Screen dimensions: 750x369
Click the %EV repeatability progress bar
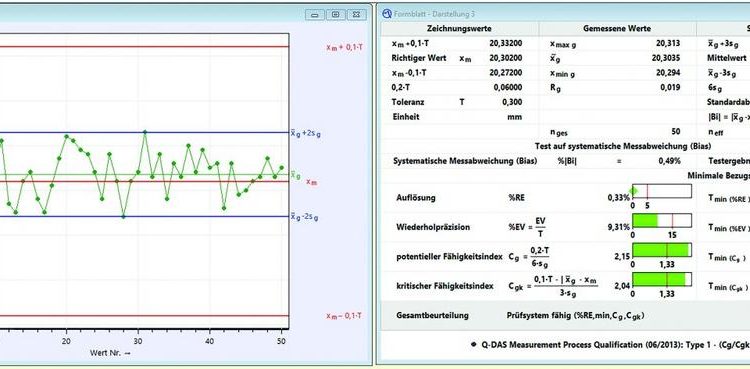tap(662, 220)
